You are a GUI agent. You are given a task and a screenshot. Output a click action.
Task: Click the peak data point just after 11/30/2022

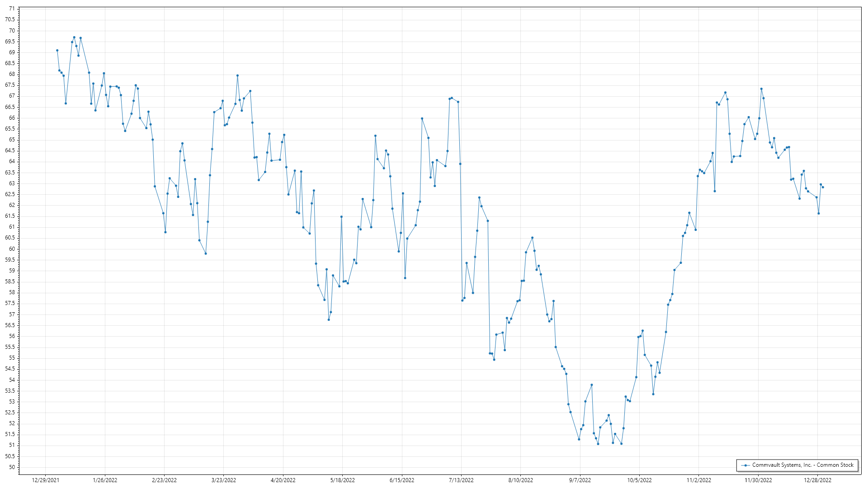(x=761, y=89)
